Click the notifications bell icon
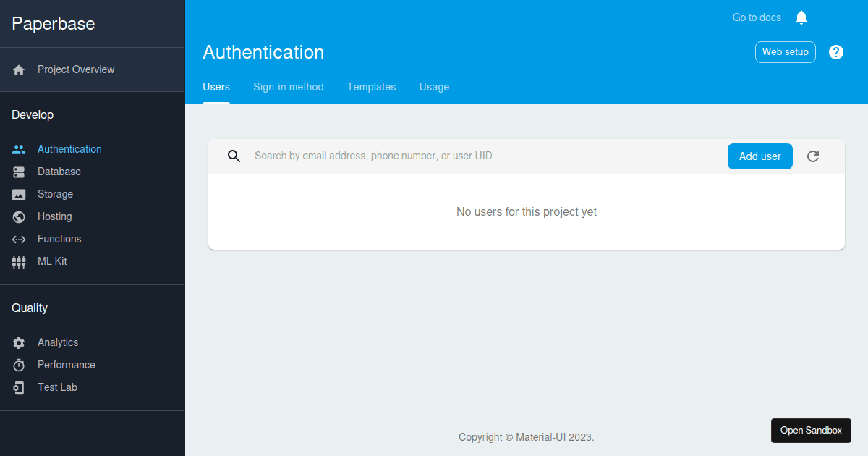The width and height of the screenshot is (868, 456). click(801, 17)
